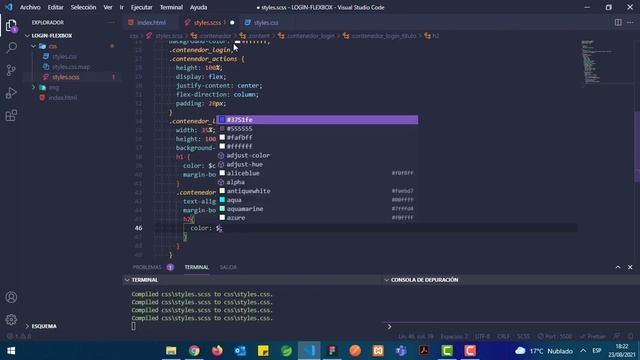Viewport: 640px width, 360px height.
Task: Open the Run and Debug view
Action: point(11,93)
